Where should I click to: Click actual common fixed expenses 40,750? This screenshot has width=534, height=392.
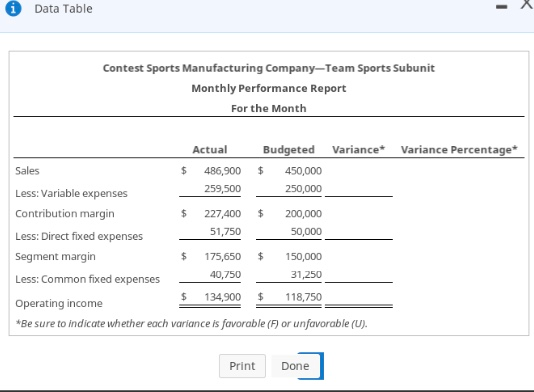tap(225, 274)
